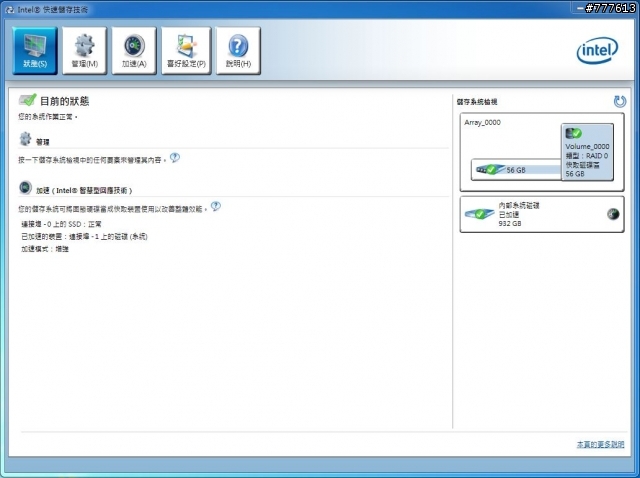
Task: Refresh the storage system view
Action: 620,101
